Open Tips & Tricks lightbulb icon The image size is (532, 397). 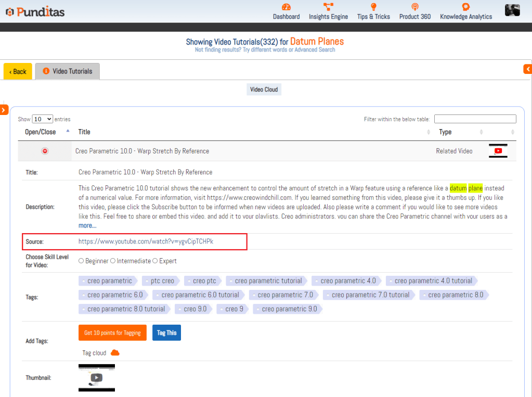(373, 7)
